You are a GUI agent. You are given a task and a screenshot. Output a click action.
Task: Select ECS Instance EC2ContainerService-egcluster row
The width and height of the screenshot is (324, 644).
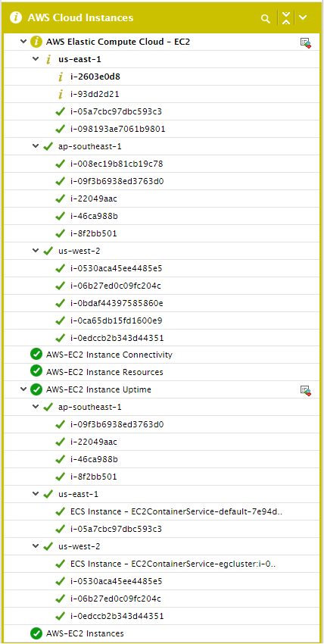pos(173,564)
